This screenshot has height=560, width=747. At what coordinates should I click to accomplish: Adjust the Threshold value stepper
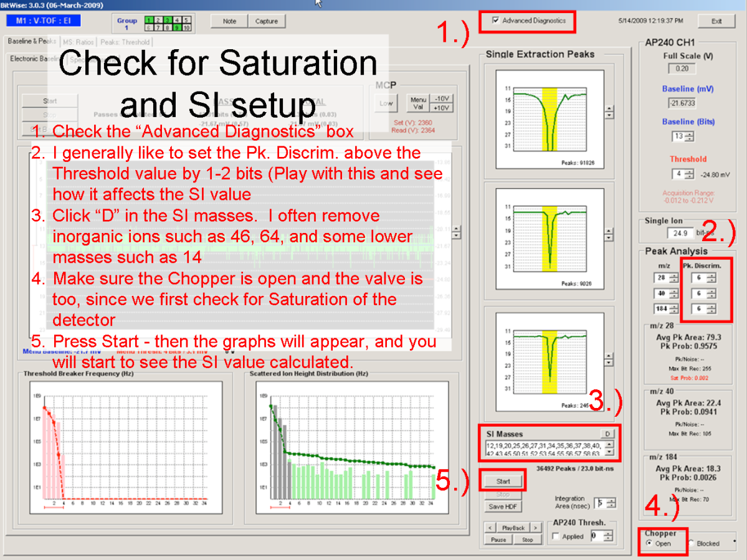click(x=689, y=174)
